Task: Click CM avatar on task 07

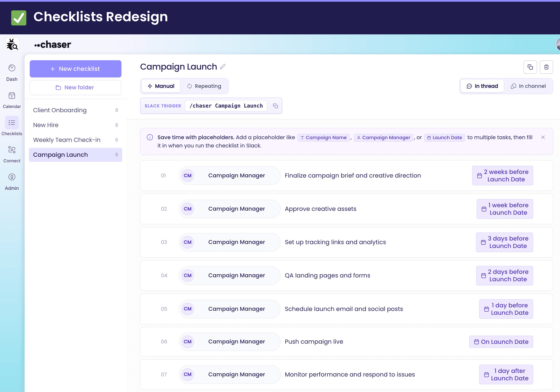Action: tap(188, 374)
